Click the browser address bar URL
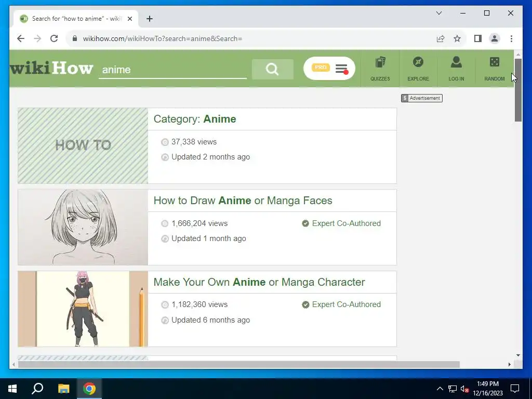532x399 pixels. tap(163, 38)
